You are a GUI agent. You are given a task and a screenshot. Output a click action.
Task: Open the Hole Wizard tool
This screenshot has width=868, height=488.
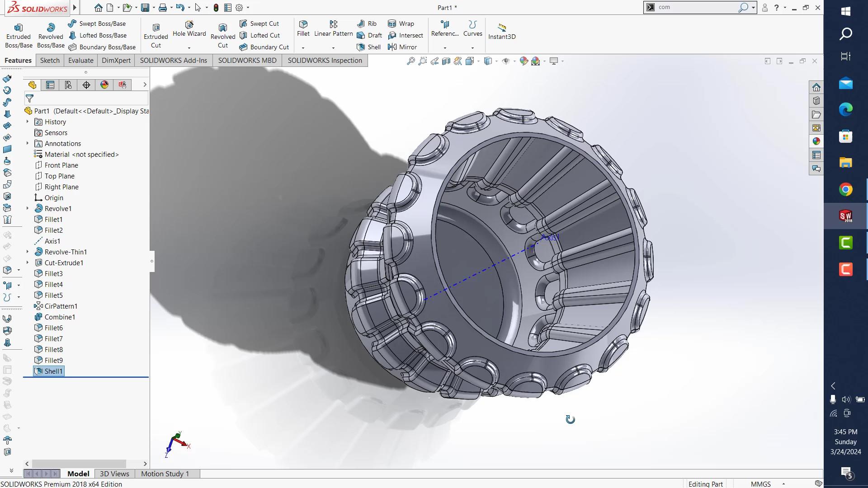(189, 28)
